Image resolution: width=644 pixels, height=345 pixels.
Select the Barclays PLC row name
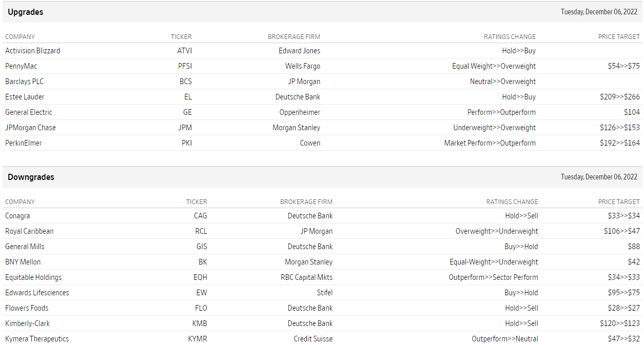[24, 82]
